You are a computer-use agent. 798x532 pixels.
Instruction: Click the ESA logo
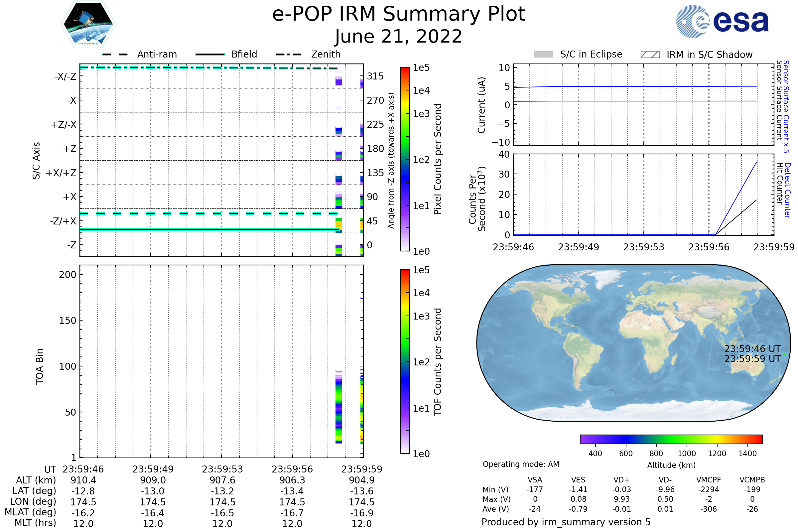click(722, 22)
